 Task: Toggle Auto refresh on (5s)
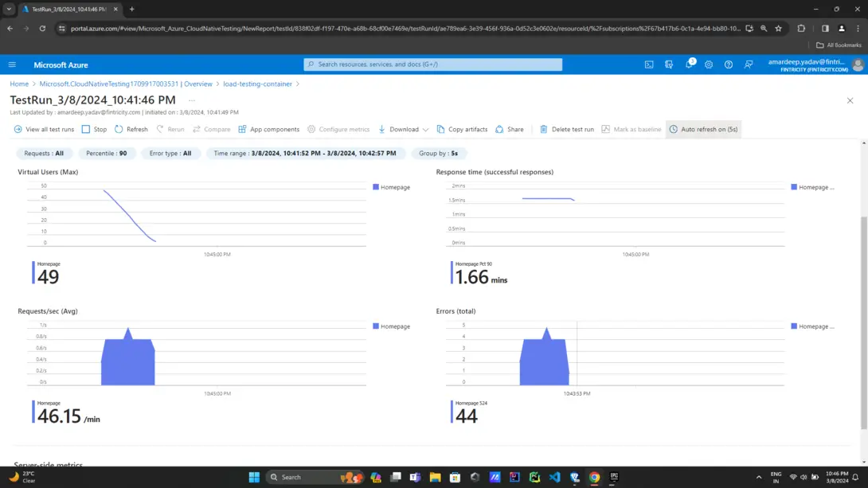pos(703,129)
